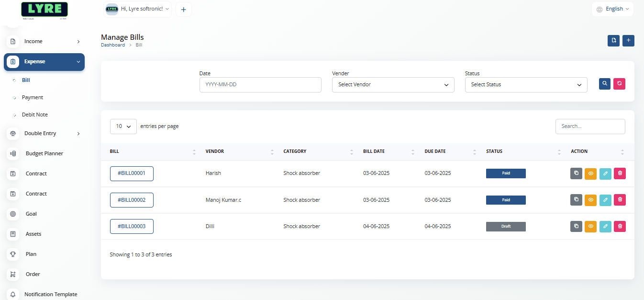The image size is (644, 300).
Task: Open the Select Status dropdown
Action: [x=526, y=85]
